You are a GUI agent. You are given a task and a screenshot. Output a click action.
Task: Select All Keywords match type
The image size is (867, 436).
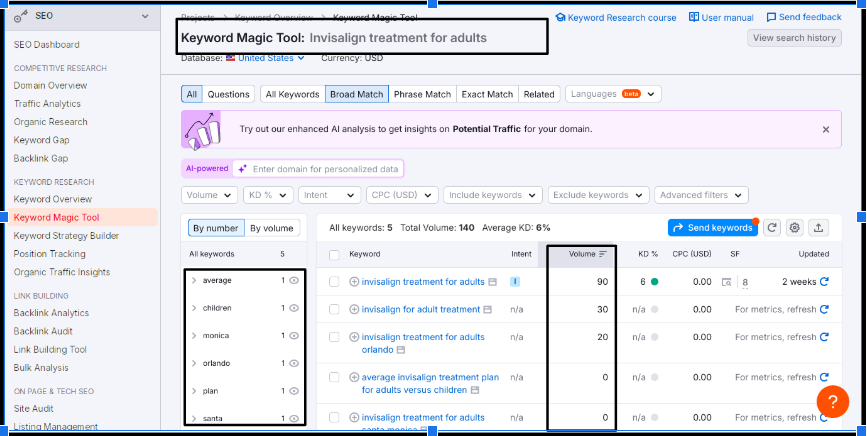pyautogui.click(x=293, y=94)
